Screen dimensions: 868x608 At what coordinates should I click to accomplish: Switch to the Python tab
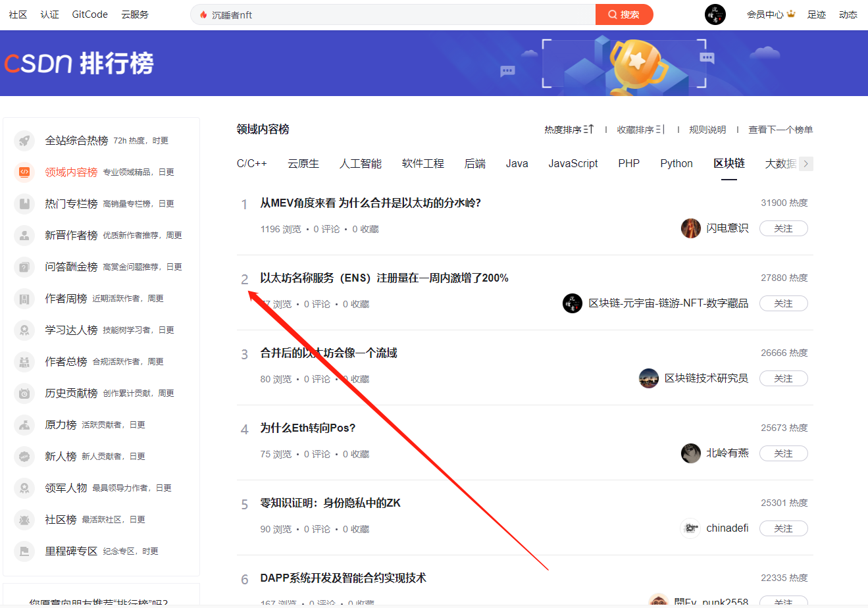(677, 164)
